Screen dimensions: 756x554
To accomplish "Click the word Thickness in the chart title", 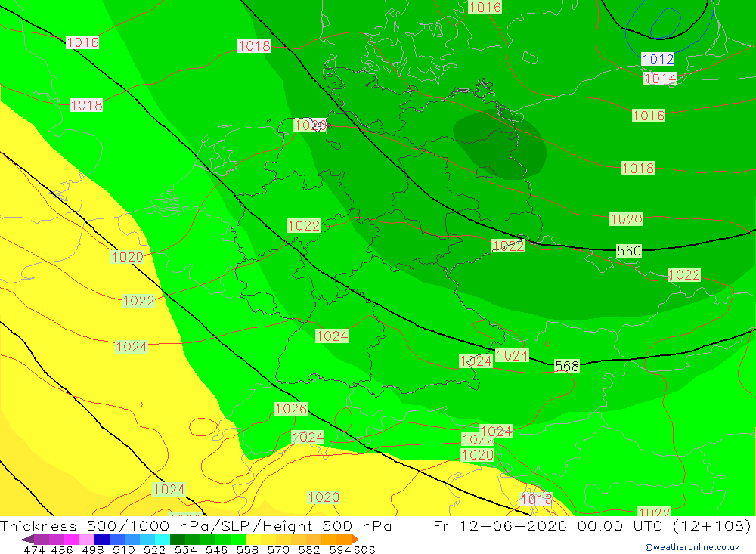I will pyautogui.click(x=39, y=526).
